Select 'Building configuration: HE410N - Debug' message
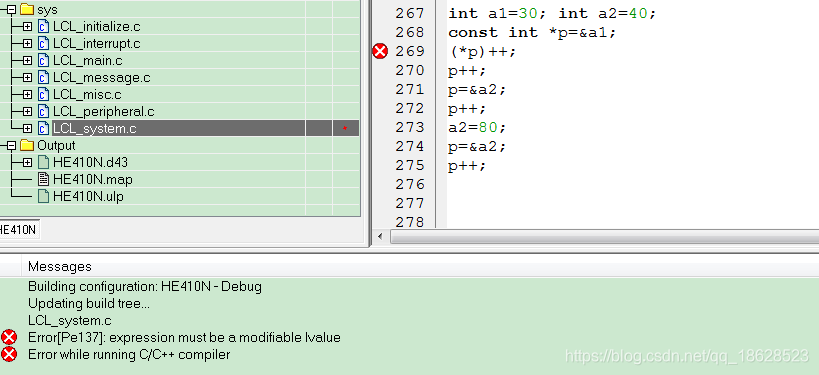Image resolution: width=819 pixels, height=375 pixels. pos(145,286)
